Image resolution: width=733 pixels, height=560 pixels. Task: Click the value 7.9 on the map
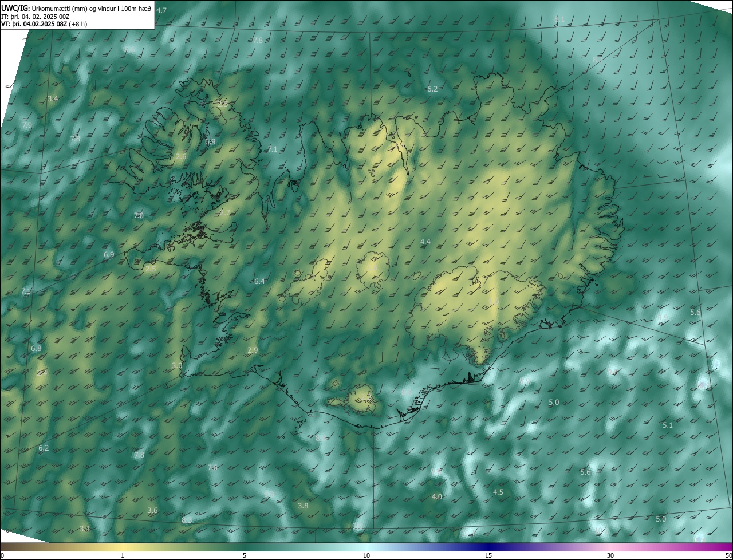[x=27, y=125]
